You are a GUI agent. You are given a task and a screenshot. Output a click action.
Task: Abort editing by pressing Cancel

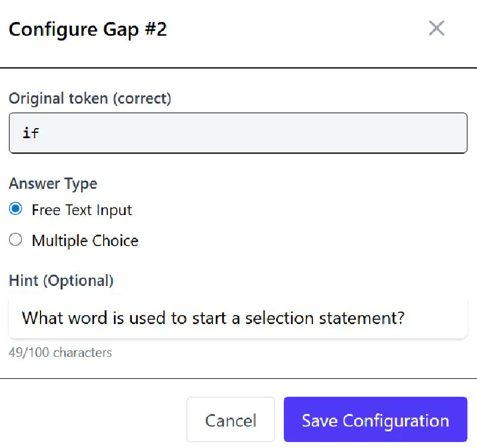[231, 420]
